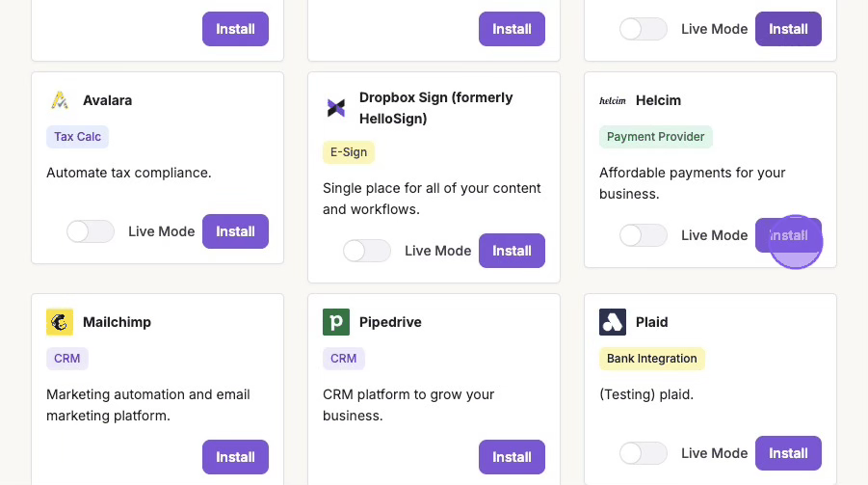Click the Dropbox Sign logo icon

tap(336, 108)
